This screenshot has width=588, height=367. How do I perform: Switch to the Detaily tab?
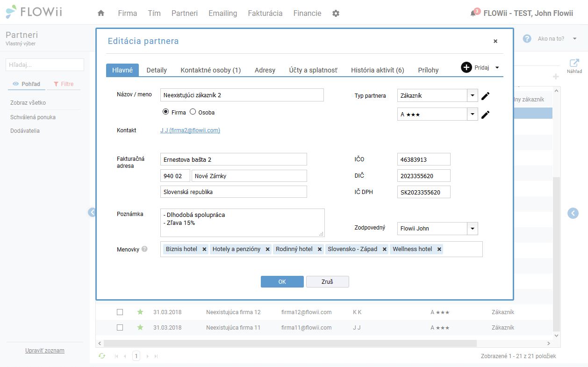[x=157, y=70]
